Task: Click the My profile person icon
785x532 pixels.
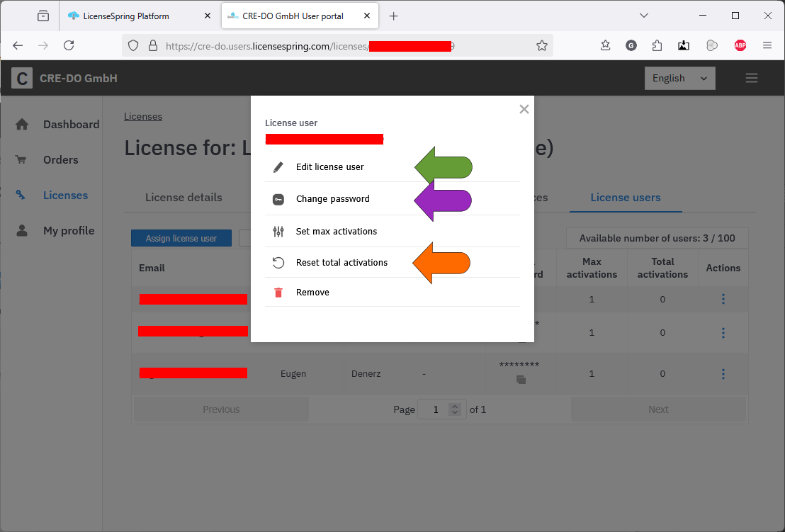Action: pos(22,230)
